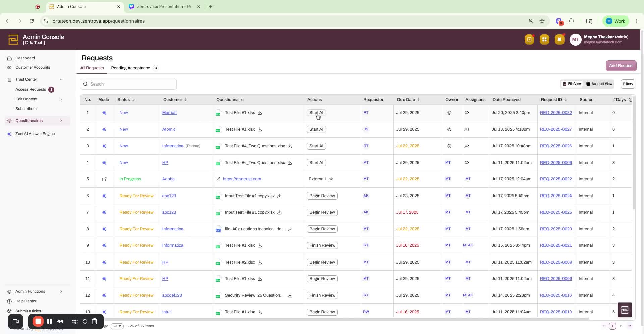Switch to the Pending Acceptance tab
This screenshot has height=334, width=644.
(x=130, y=68)
